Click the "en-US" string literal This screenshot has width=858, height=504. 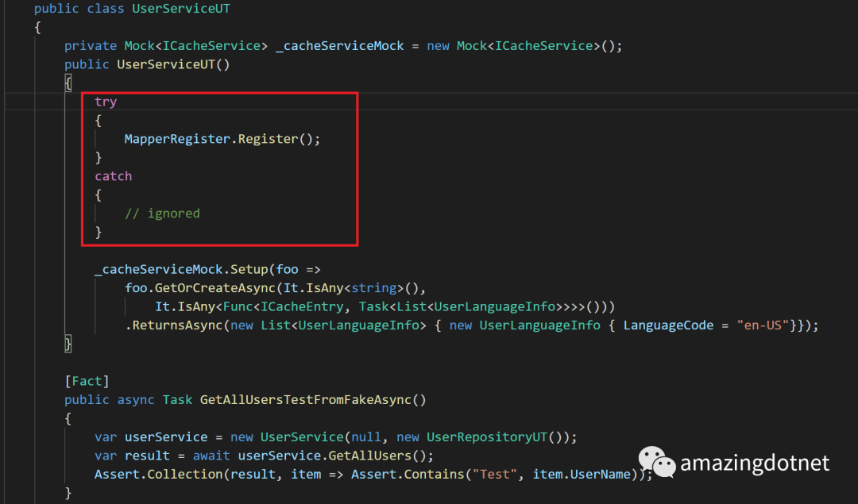click(x=763, y=325)
